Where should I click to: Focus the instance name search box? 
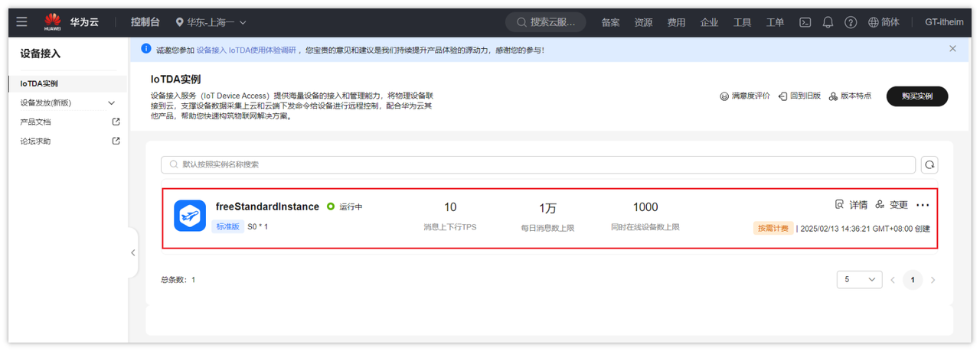538,164
